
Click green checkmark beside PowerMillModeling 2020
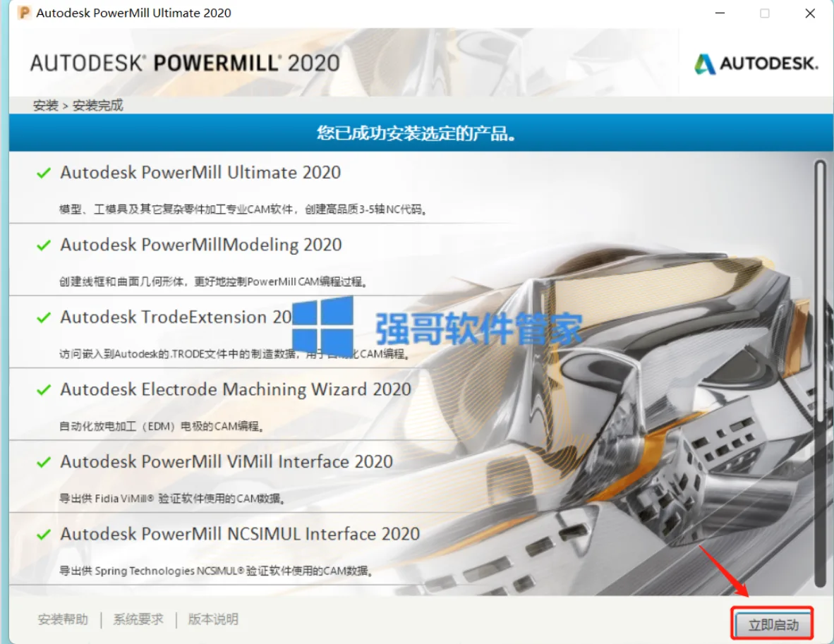coord(44,245)
